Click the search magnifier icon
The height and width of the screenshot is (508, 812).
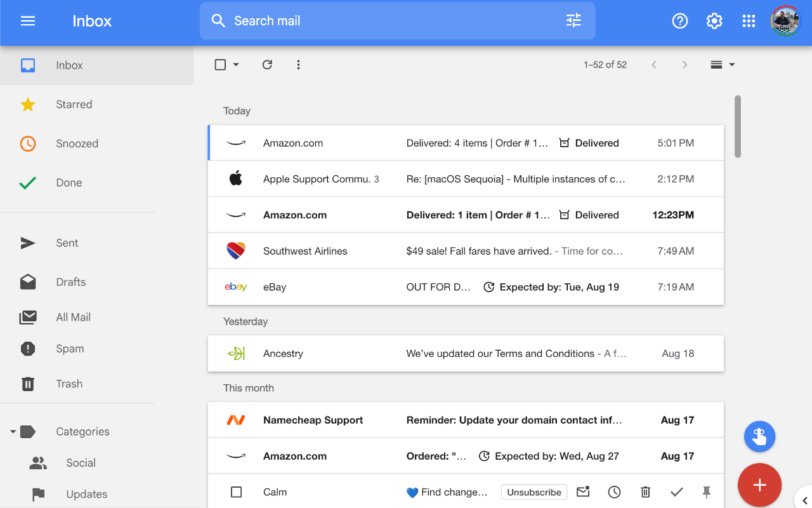[x=218, y=21]
